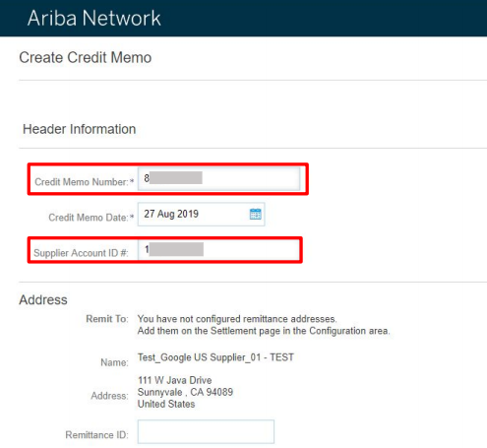The width and height of the screenshot is (487, 448).
Task: Click the Header Information section title
Action: [x=79, y=129]
